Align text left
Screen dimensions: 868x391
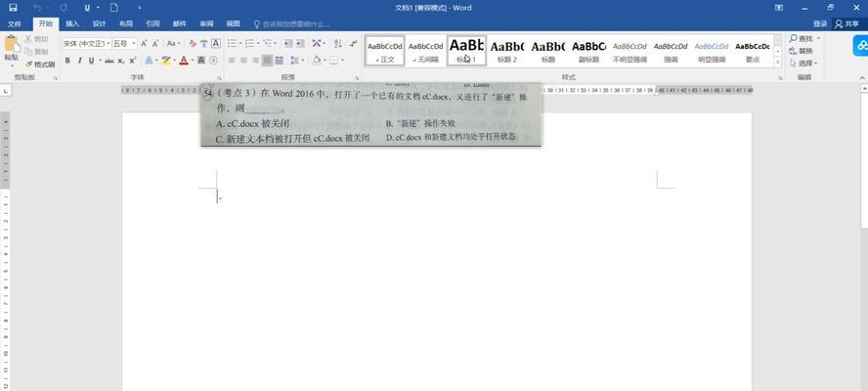[232, 61]
